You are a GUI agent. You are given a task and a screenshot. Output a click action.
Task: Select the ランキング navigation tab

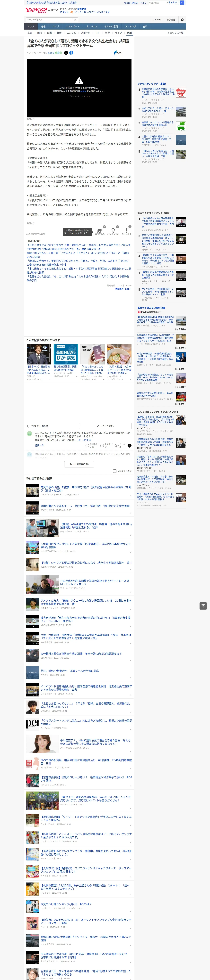point(130,27)
